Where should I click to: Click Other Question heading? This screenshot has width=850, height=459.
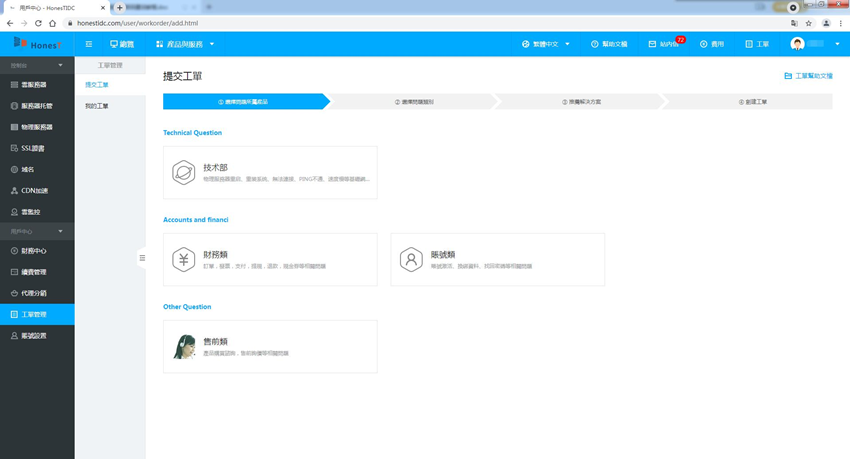coord(187,307)
